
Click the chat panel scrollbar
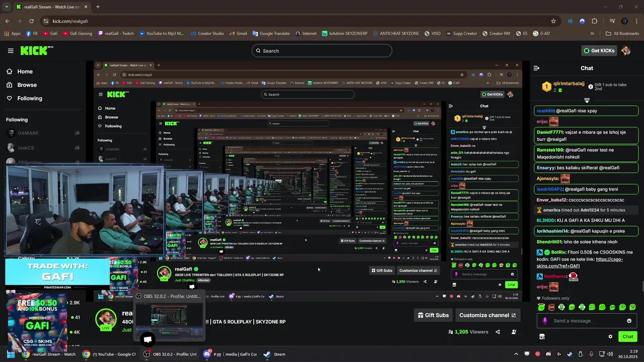tap(642, 287)
